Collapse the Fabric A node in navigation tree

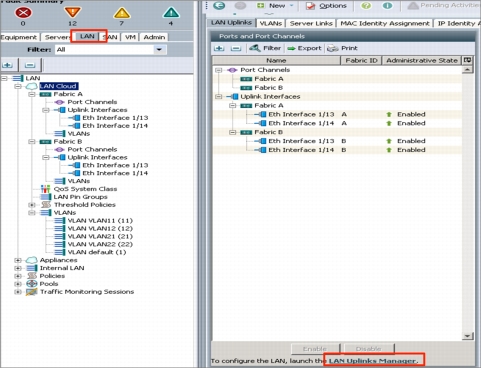32,94
